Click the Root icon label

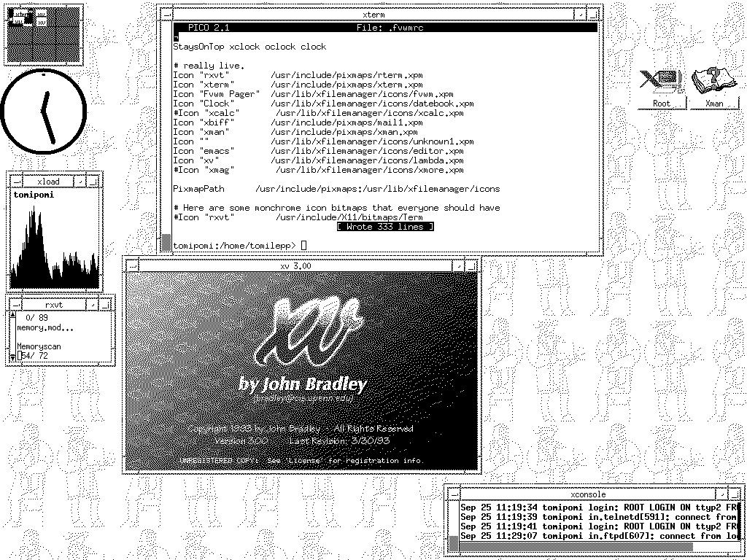[662, 104]
